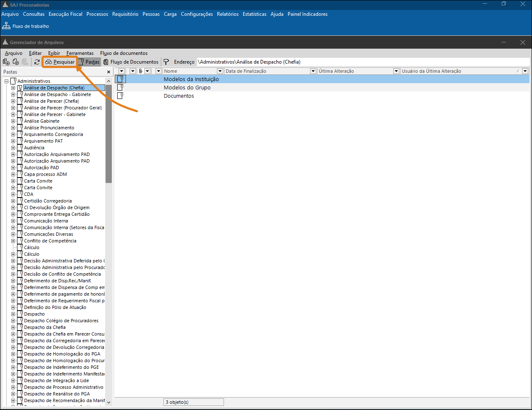Click the Pesquisar binoculars toolbar button

60,62
